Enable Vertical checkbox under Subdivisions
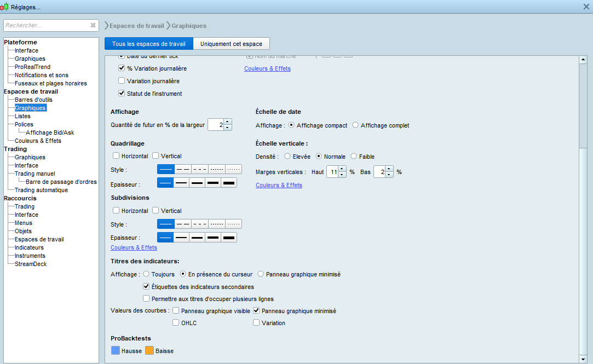The width and height of the screenshot is (593, 364). click(x=156, y=210)
